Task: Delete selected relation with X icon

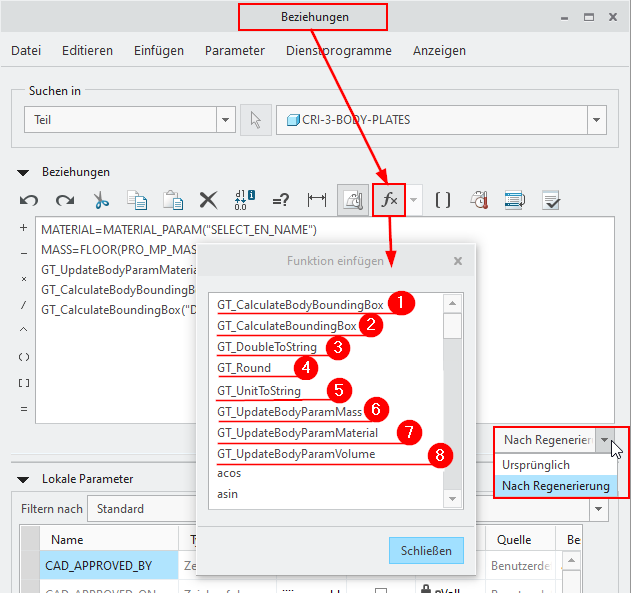Action: 208,200
